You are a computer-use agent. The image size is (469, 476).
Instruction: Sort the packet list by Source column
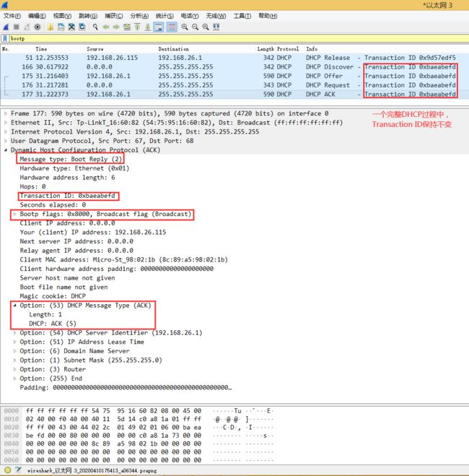[x=95, y=49]
